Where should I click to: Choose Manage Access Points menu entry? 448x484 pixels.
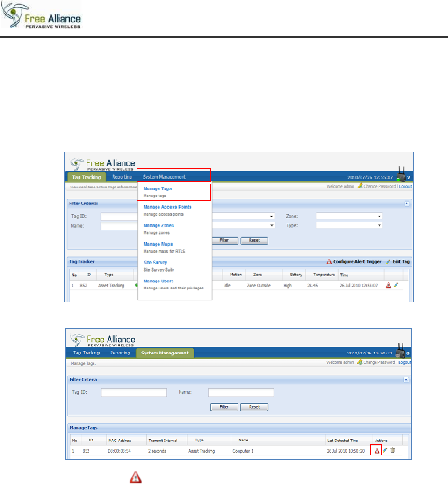pyautogui.click(x=167, y=207)
